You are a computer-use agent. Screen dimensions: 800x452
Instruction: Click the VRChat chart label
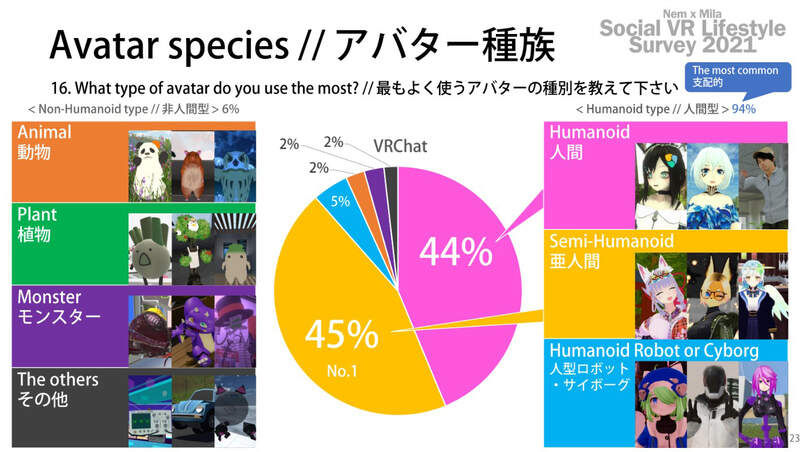click(396, 147)
